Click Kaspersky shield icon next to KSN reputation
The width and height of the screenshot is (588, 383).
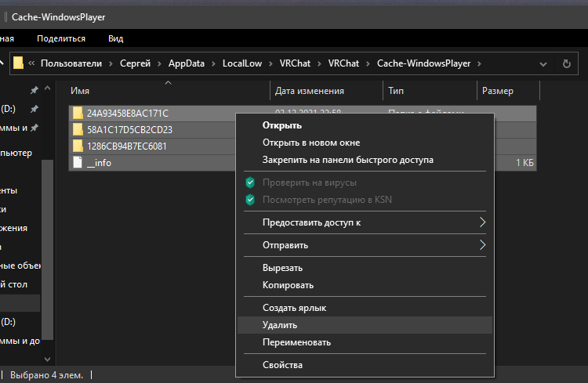click(x=250, y=200)
